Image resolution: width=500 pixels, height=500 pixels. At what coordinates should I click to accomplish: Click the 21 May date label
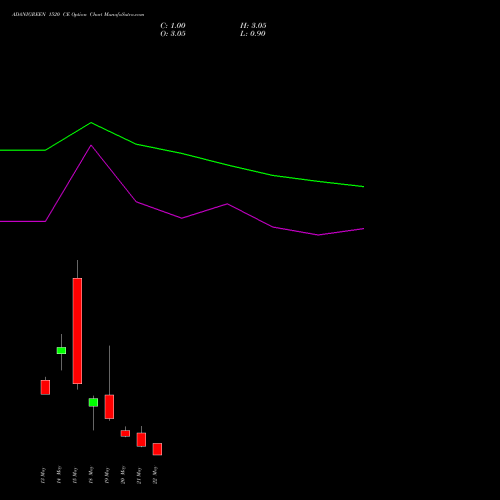(x=139, y=476)
